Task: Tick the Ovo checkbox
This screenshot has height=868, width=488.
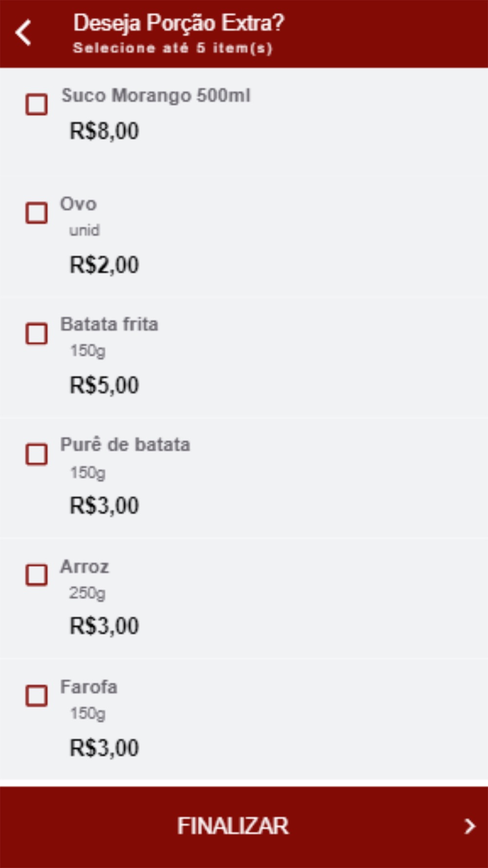Action: (x=37, y=213)
